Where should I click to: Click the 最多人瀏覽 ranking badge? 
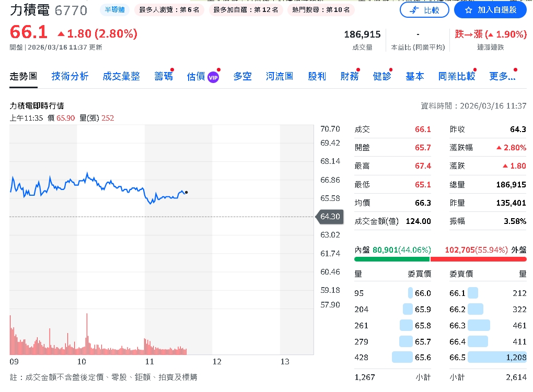point(169,10)
